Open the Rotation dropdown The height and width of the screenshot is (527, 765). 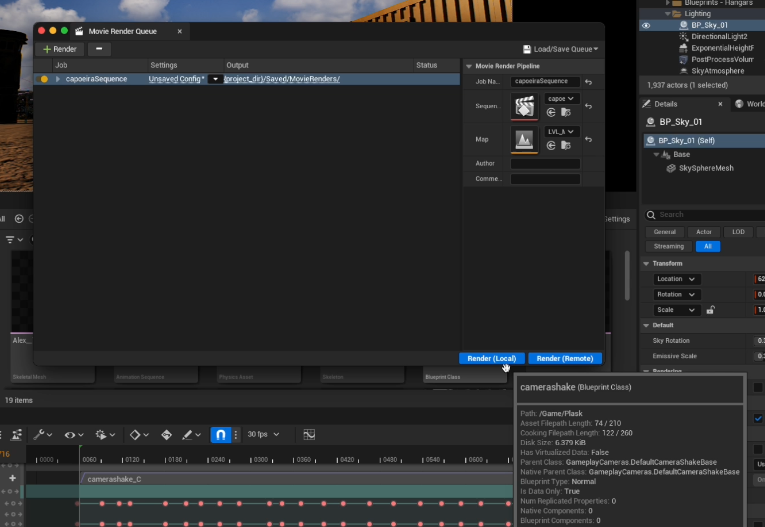coord(676,295)
